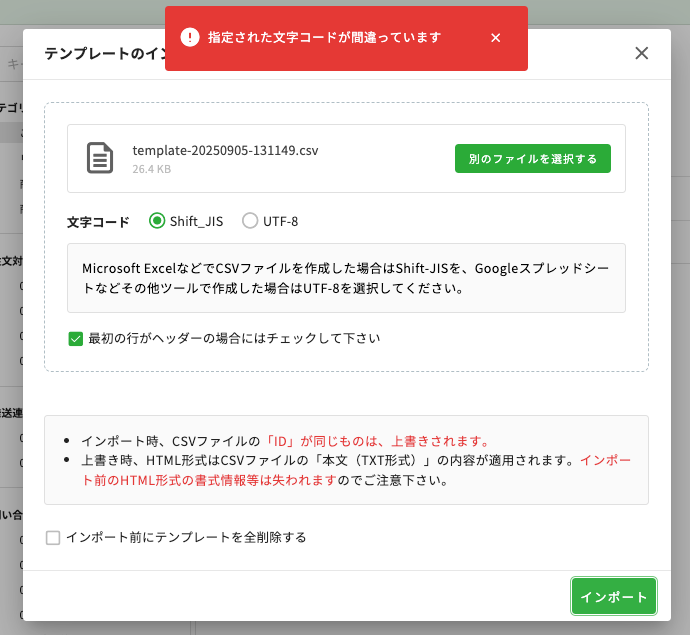The width and height of the screenshot is (690, 635).
Task: Click the template-20250905-131149.csv file name
Action: 225,150
